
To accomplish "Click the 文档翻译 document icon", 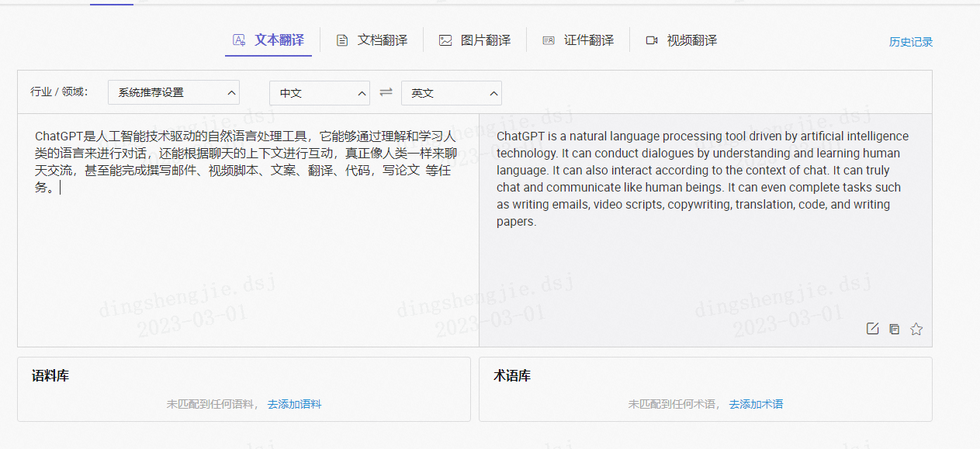I will pyautogui.click(x=342, y=40).
